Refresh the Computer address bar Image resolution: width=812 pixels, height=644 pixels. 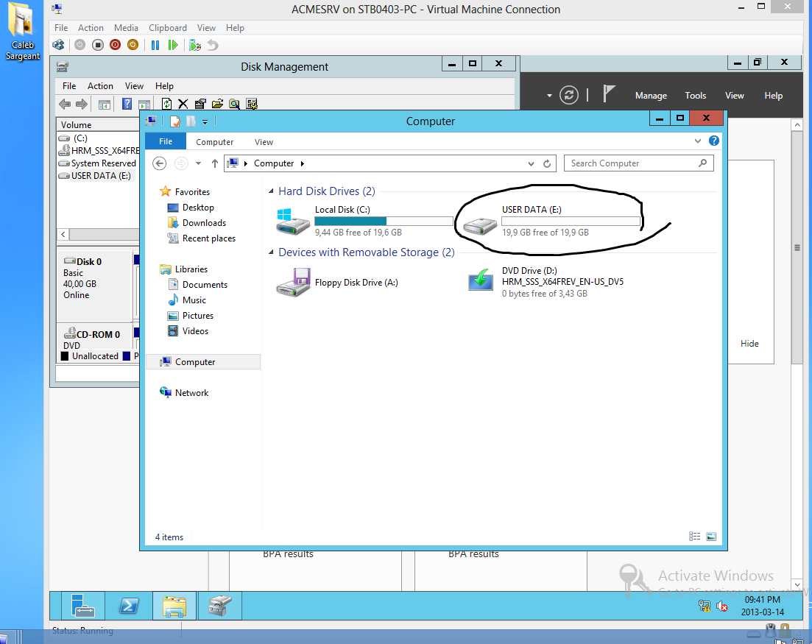tap(547, 163)
